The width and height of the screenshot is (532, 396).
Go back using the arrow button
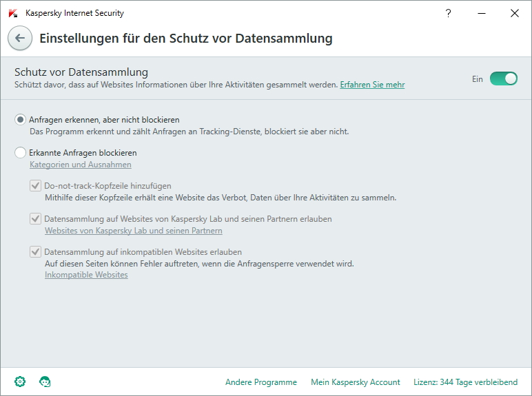coord(20,38)
